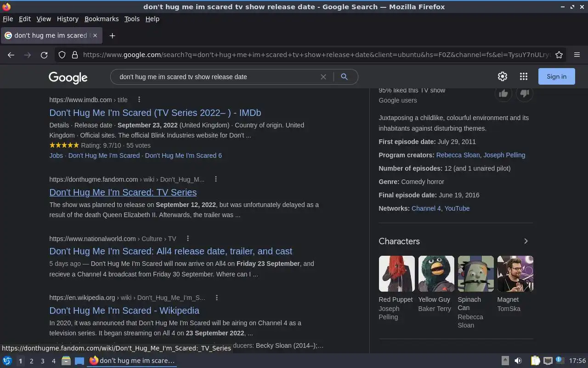The width and height of the screenshot is (588, 368).
Task: Switch to workspace 3 in the taskbar
Action: (42, 361)
